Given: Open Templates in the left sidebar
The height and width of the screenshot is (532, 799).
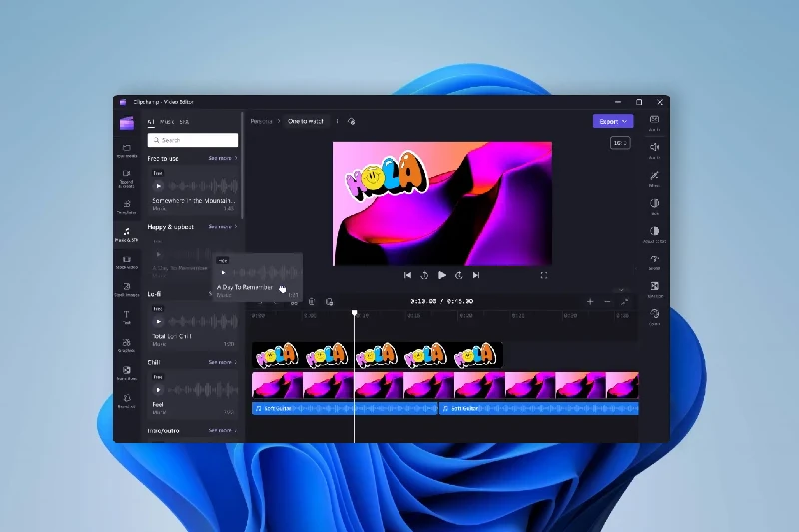Looking at the screenshot, I should (127, 207).
